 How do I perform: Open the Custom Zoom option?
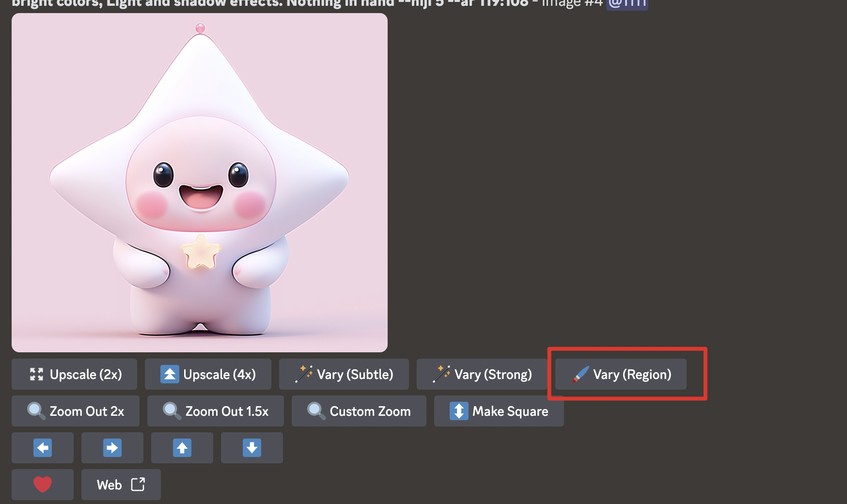pos(359,411)
